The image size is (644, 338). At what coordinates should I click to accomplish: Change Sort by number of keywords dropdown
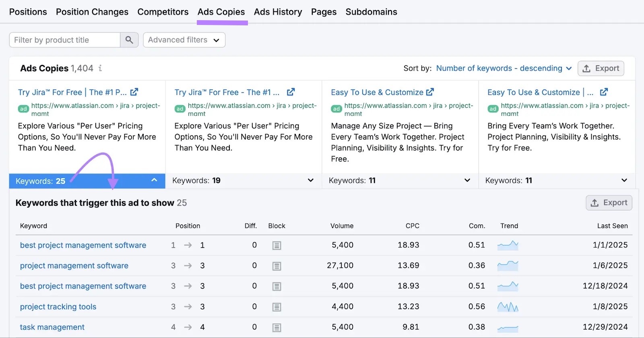pyautogui.click(x=504, y=68)
